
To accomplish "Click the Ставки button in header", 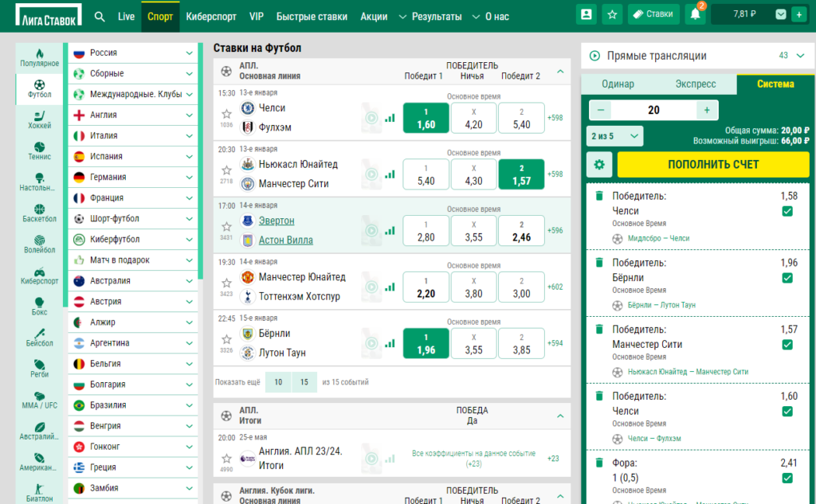I will pyautogui.click(x=653, y=14).
